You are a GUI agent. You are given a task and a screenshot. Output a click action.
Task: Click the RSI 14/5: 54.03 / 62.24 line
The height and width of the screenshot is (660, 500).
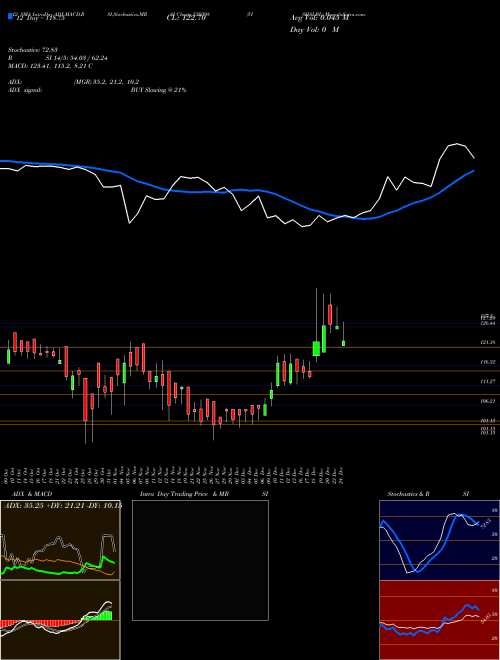pyautogui.click(x=58, y=58)
